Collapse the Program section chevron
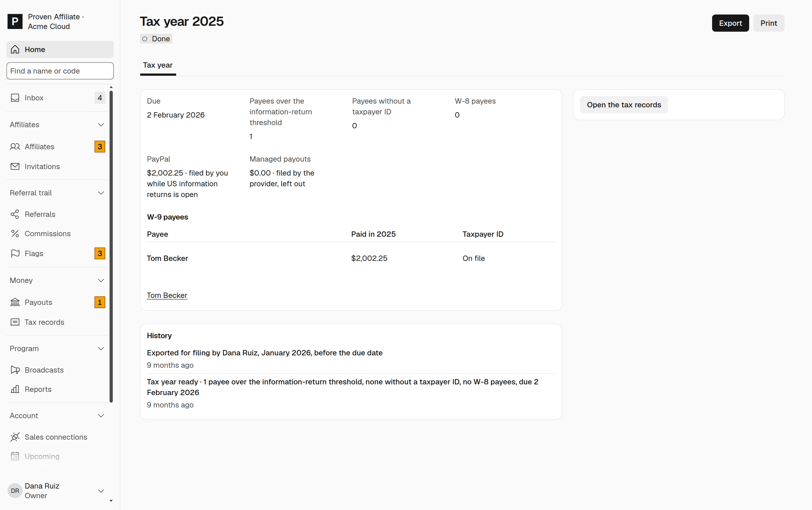 tap(101, 348)
